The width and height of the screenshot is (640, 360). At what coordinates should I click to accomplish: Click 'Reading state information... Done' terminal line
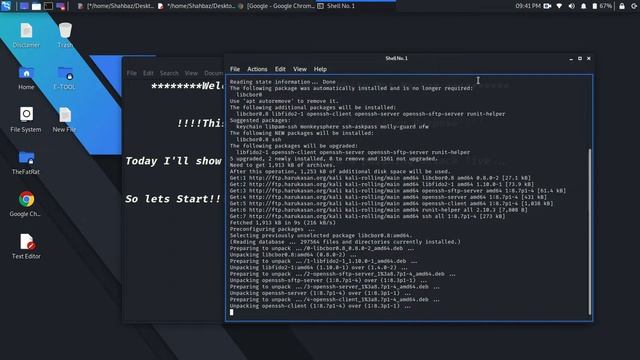(282, 82)
